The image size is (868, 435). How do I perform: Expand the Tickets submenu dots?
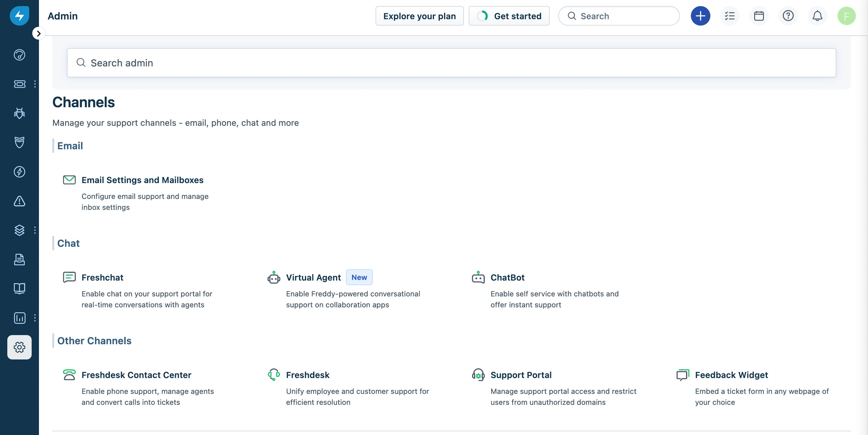pos(35,84)
